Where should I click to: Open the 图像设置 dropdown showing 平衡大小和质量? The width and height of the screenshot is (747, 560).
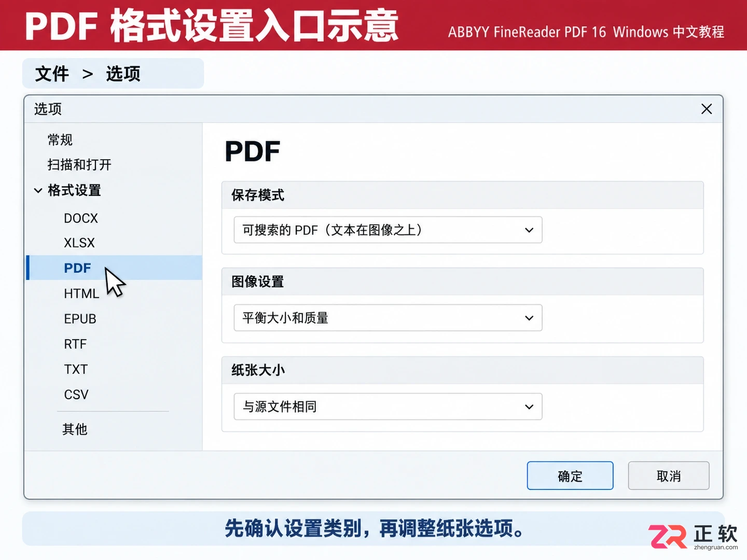click(388, 318)
